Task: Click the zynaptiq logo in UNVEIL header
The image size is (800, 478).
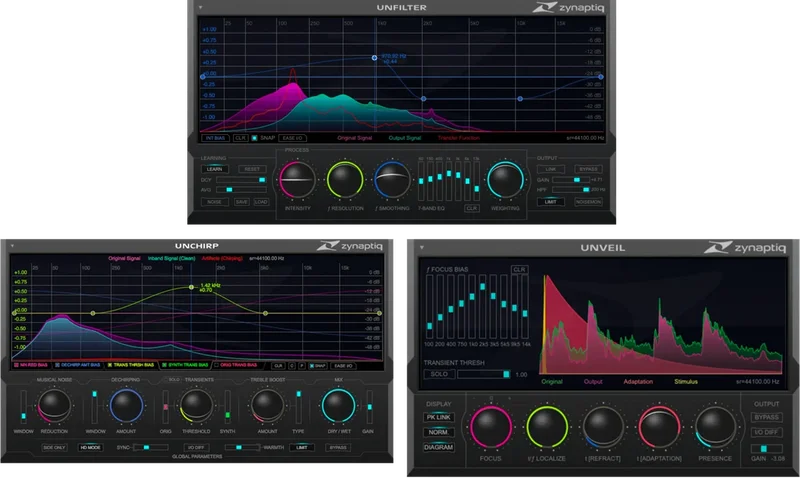Action: click(x=745, y=247)
